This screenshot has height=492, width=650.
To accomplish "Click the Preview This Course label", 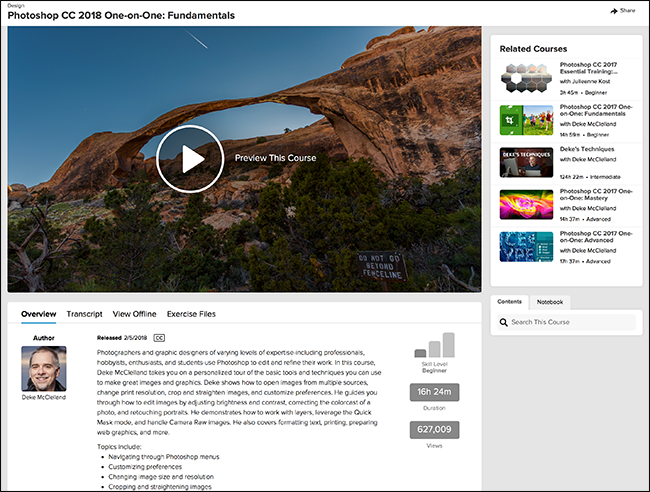I will pos(275,158).
